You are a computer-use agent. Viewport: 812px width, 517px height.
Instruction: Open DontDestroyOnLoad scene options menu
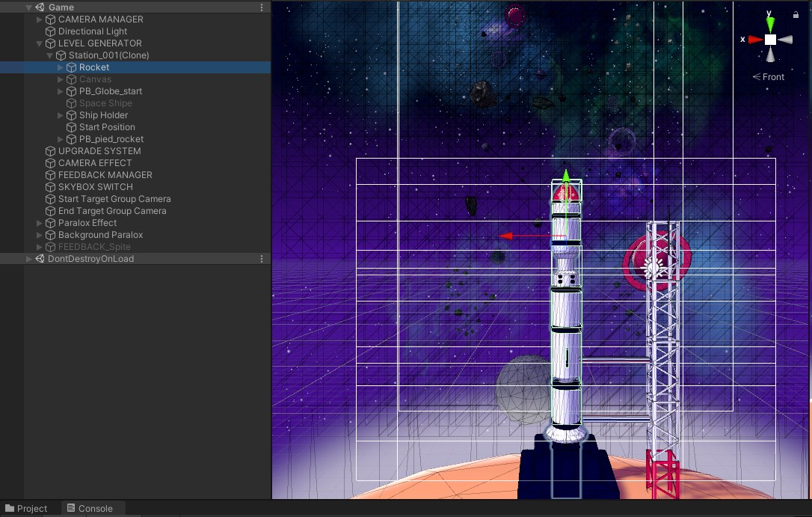pyautogui.click(x=262, y=259)
